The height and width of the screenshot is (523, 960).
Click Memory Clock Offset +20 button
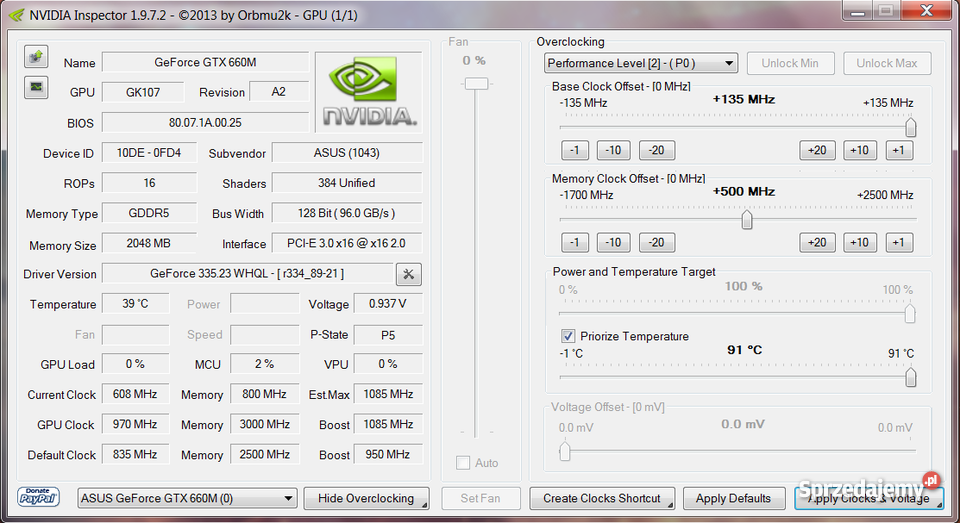817,243
